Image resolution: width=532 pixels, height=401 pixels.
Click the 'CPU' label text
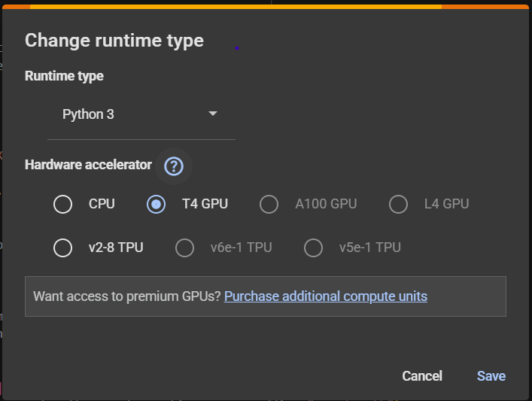pos(102,204)
